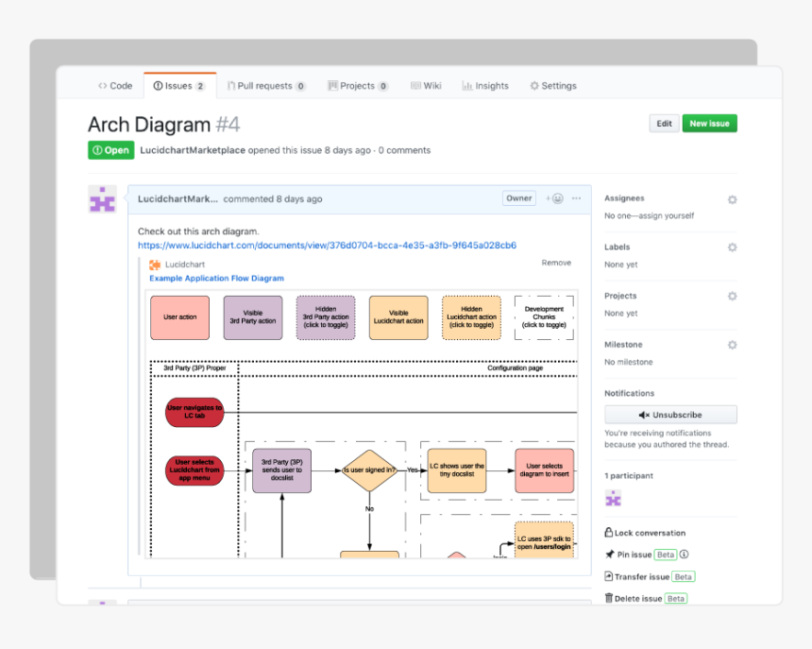Click the 'User navigates to LC tab' node

point(195,412)
